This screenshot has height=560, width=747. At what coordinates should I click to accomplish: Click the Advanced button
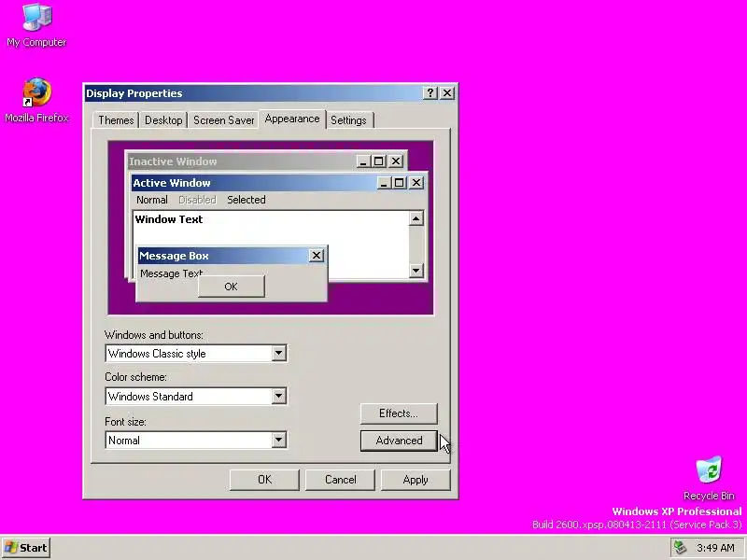(399, 441)
